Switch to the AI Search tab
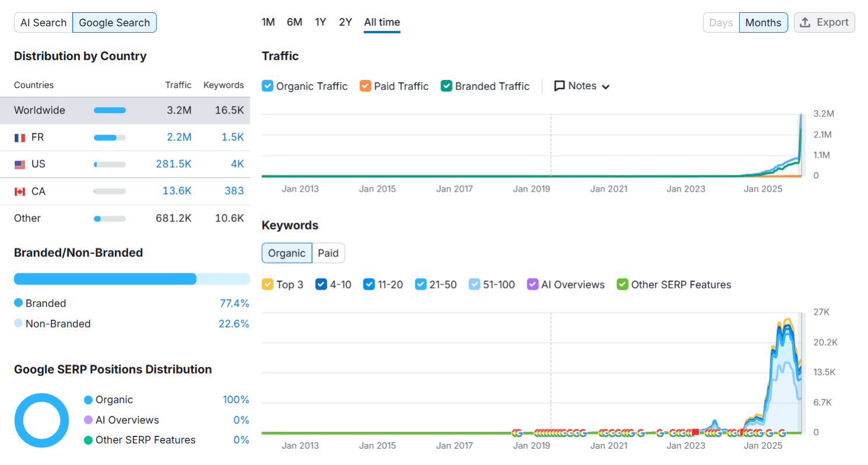 44,23
